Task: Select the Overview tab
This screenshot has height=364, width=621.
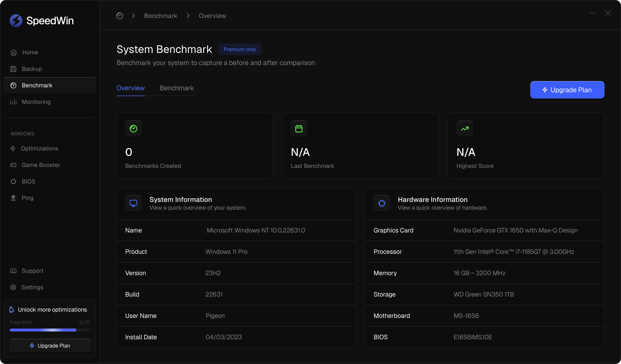Action: point(130,88)
